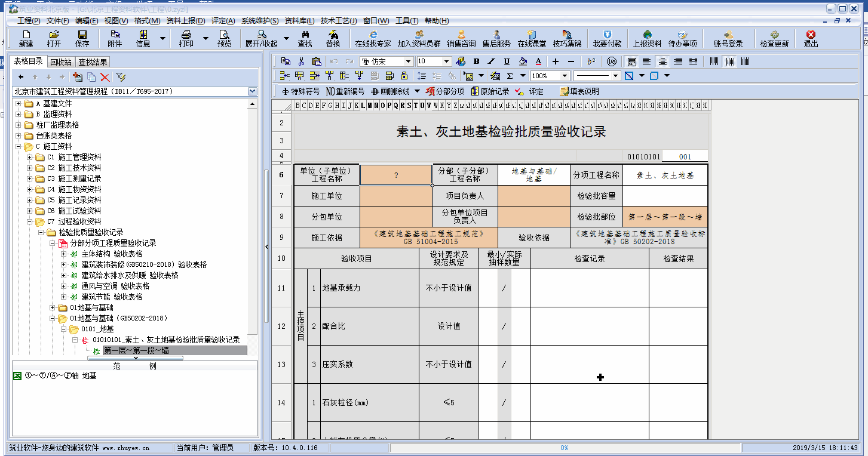The width and height of the screenshot is (868, 456).
Task: Open the font name dropdown 仿宋
Action: tap(408, 61)
